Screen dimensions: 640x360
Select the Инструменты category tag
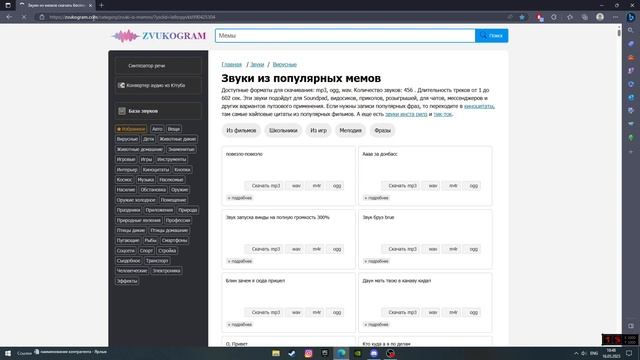(171, 160)
